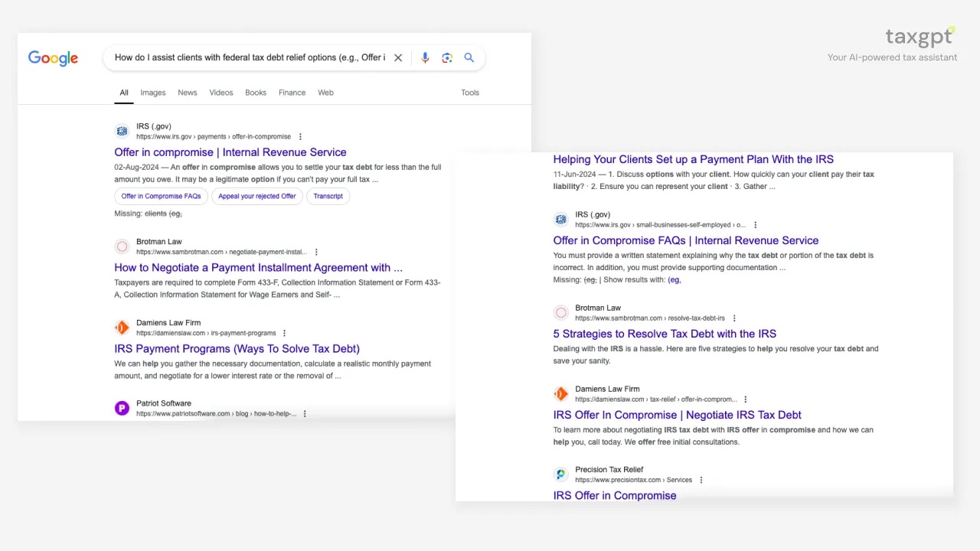980x551 pixels.
Task: Open the Tools search options
Action: (470, 93)
